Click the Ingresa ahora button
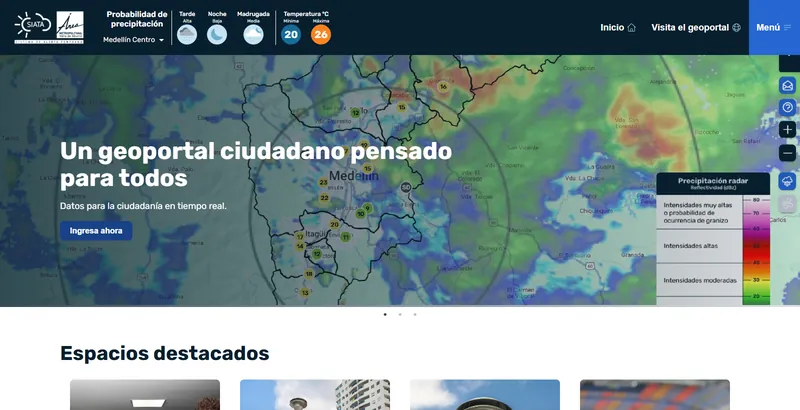 pyautogui.click(x=96, y=230)
